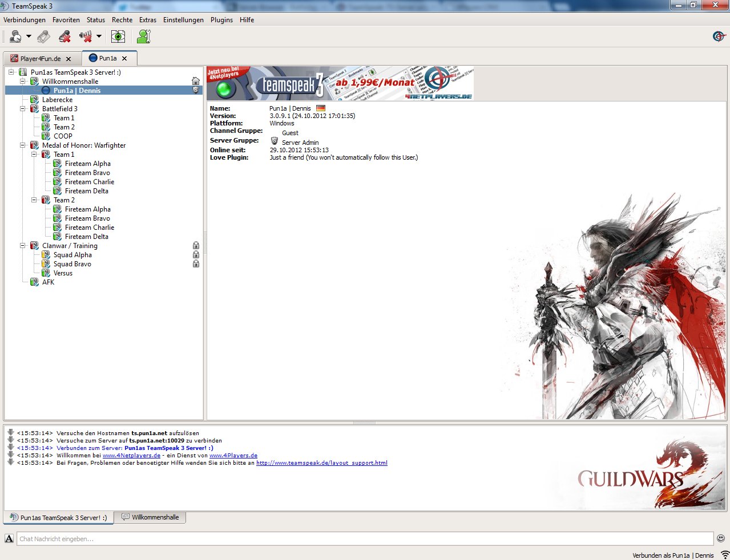Viewport: 730px width, 560px height.
Task: Click the German flag next to Pun1a | Dennis
Action: [x=321, y=108]
